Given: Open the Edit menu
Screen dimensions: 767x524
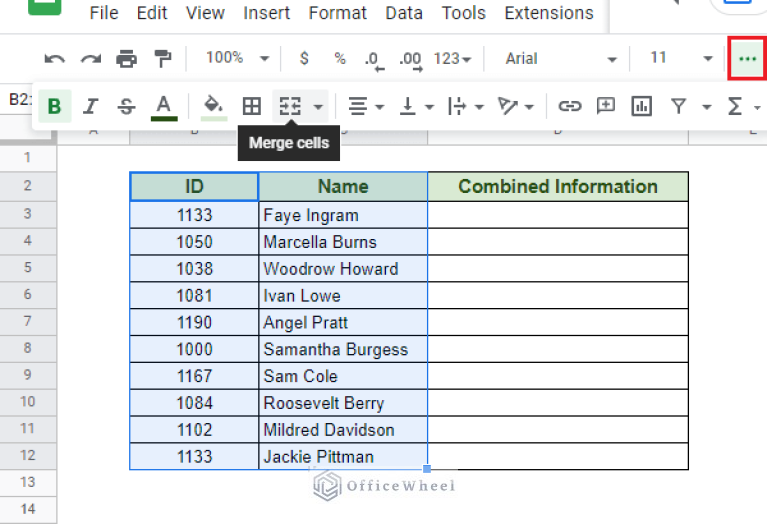Looking at the screenshot, I should (x=152, y=13).
